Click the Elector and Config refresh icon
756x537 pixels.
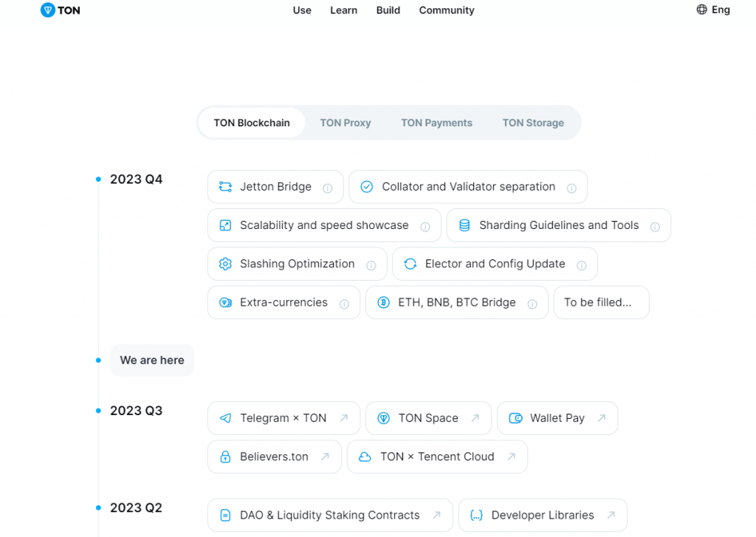click(410, 264)
